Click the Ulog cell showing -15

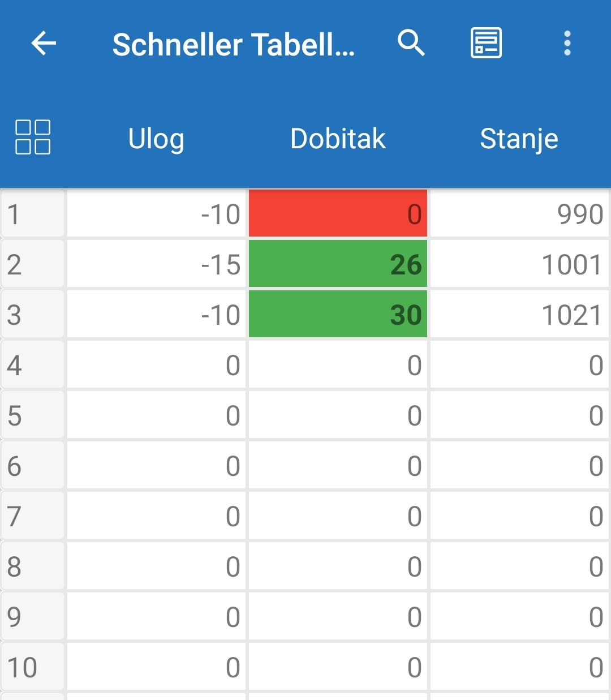[156, 264]
